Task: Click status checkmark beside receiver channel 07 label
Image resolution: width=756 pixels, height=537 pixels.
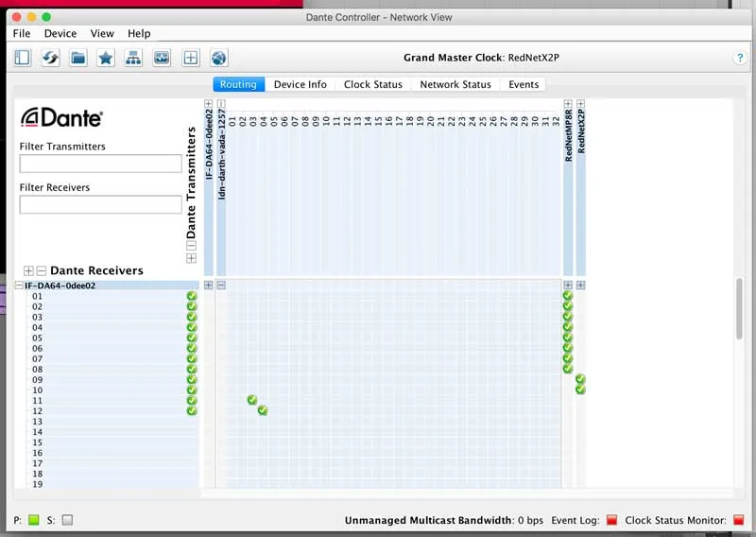Action: tap(192, 358)
